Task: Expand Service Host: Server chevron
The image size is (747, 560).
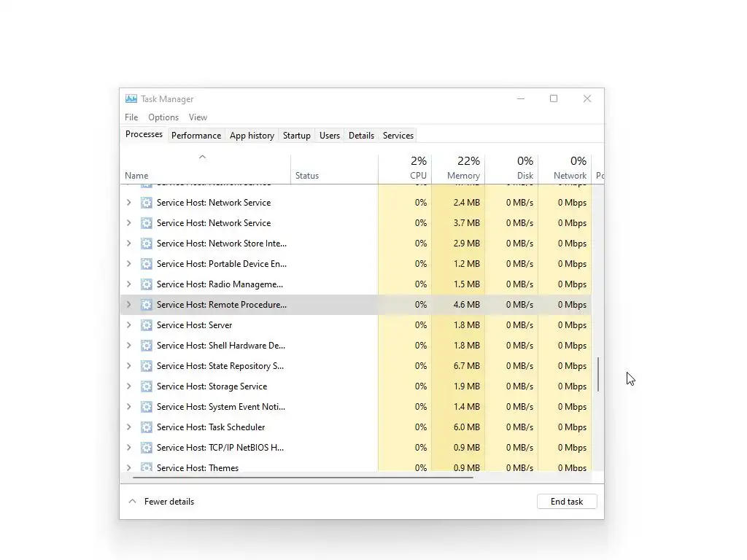Action: click(128, 325)
